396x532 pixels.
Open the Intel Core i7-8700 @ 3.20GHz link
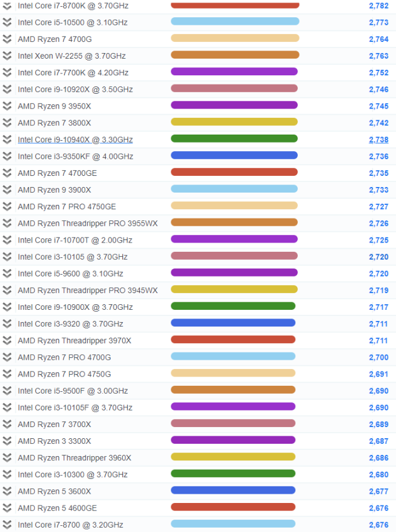pyautogui.click(x=70, y=525)
